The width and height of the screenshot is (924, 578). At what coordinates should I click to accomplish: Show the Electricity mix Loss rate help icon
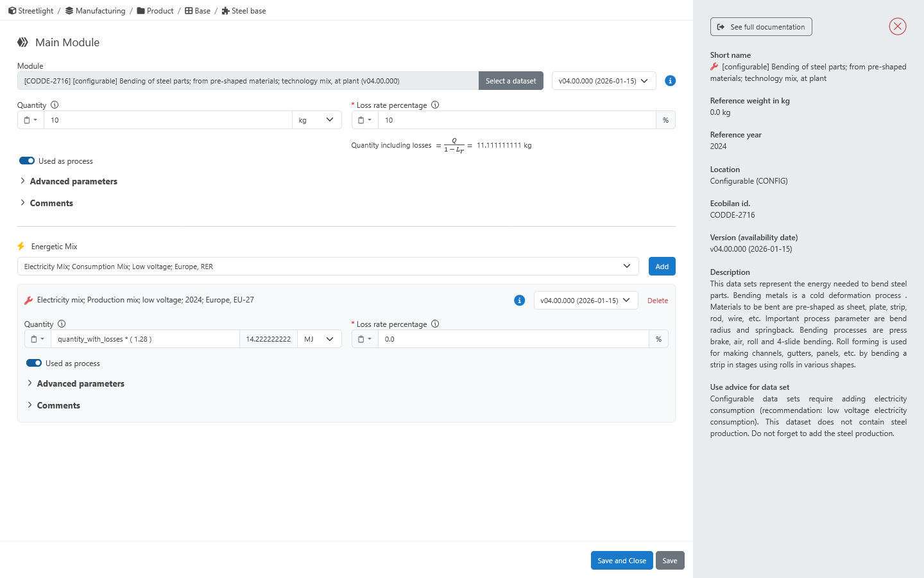click(x=435, y=324)
